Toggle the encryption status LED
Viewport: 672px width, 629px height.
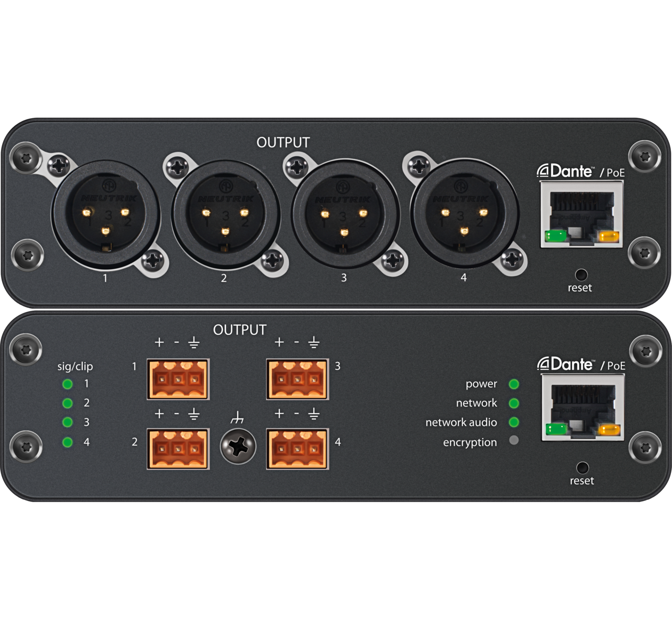pos(513,441)
